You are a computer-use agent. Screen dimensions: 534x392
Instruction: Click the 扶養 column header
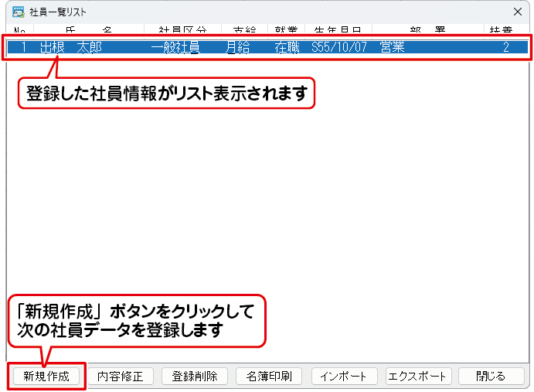501,29
